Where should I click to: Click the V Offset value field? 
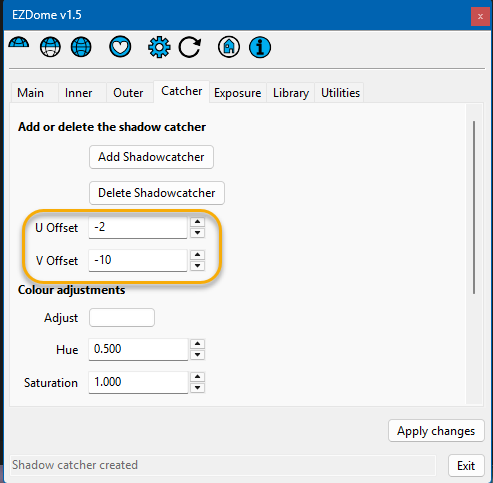point(138,260)
